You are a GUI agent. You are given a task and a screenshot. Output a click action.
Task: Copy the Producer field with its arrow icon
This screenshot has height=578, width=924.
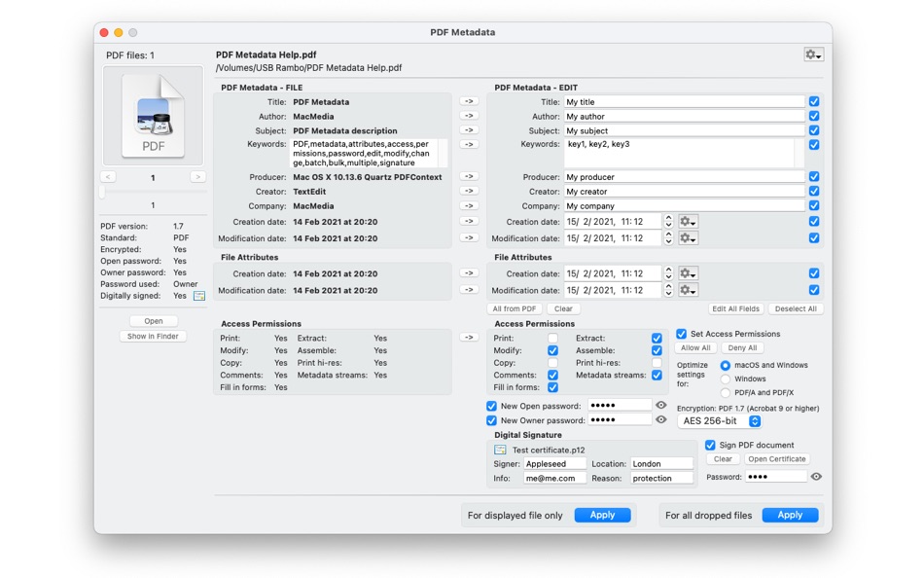tap(469, 176)
